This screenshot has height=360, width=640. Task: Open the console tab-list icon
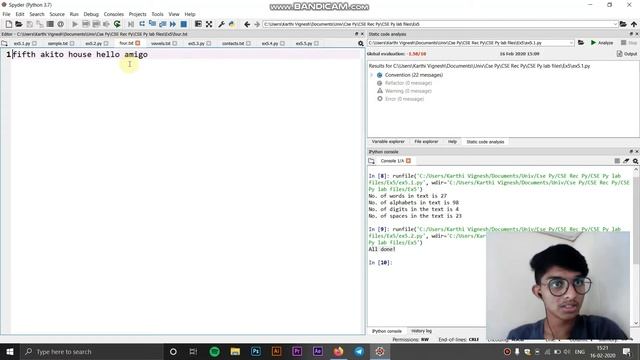(371, 161)
